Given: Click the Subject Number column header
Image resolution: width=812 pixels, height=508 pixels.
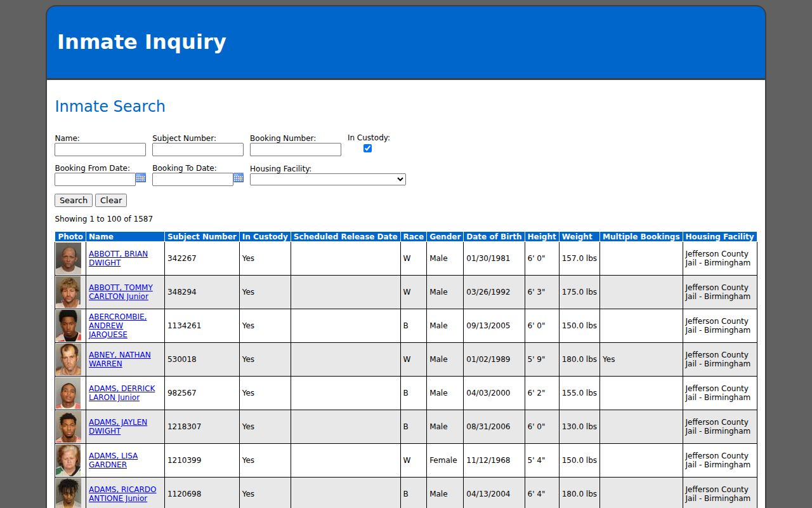Looking at the screenshot, I should pos(202,237).
